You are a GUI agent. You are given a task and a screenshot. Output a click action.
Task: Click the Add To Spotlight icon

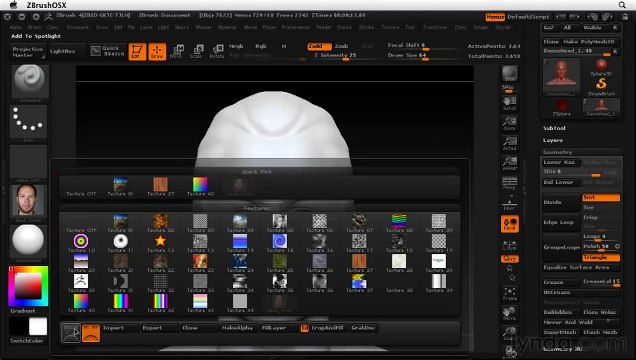tap(71, 333)
